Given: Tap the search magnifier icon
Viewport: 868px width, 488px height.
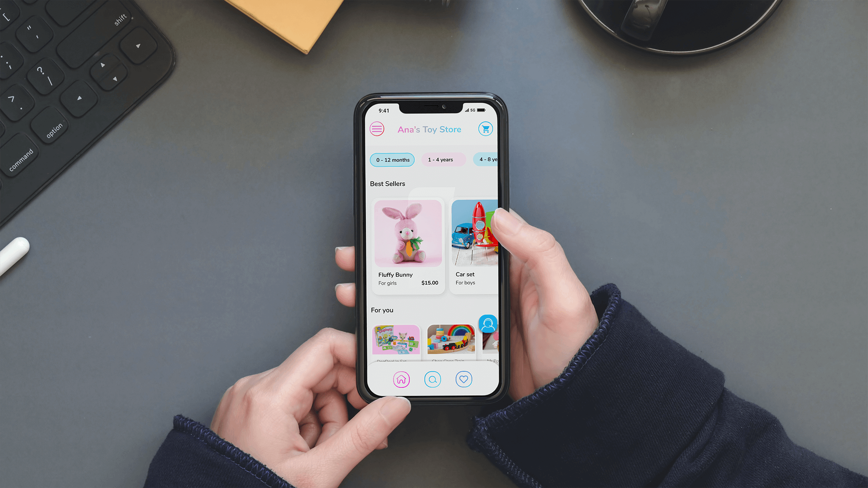Looking at the screenshot, I should (x=433, y=379).
